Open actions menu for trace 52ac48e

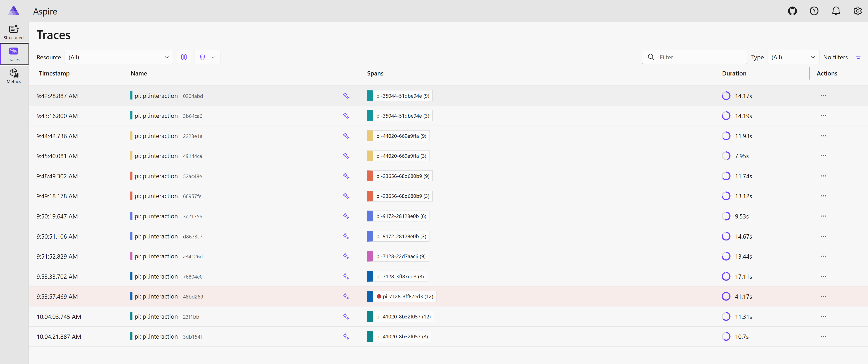click(823, 176)
